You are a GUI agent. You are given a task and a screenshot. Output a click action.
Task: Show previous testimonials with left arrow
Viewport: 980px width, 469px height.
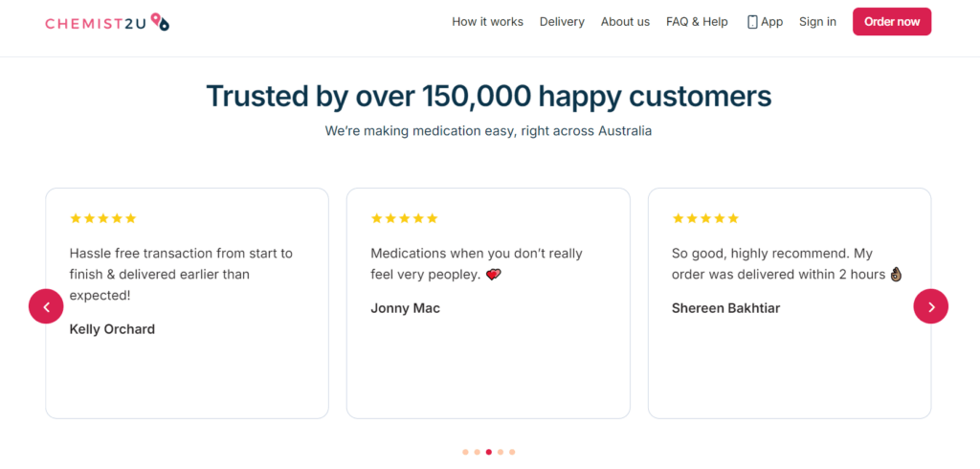click(x=46, y=306)
